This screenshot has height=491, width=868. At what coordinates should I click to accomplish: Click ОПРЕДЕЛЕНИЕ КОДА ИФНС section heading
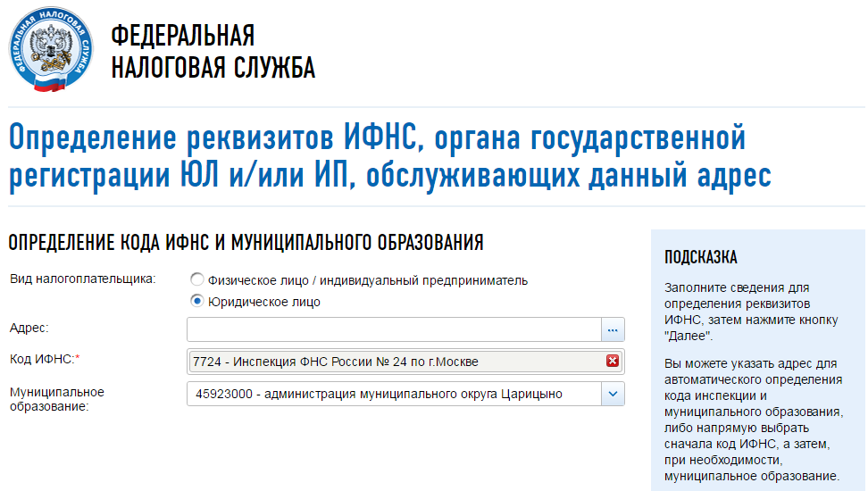click(x=246, y=243)
